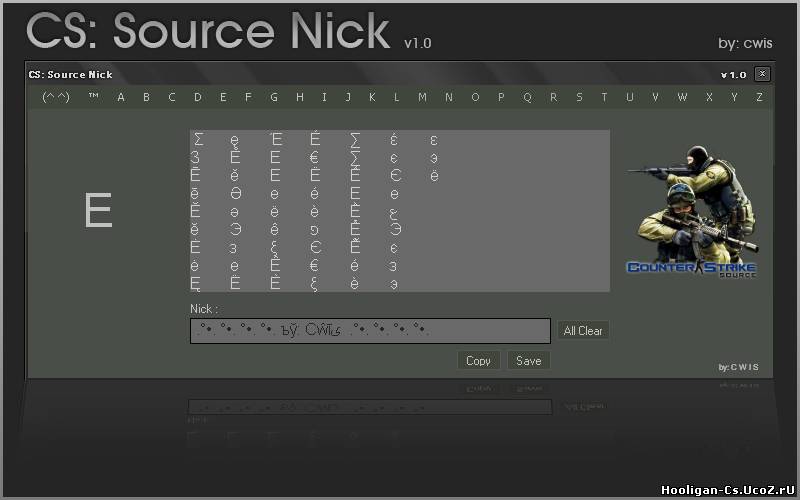Choose the Y letter tab
This screenshot has height=500, width=800.
click(x=735, y=97)
